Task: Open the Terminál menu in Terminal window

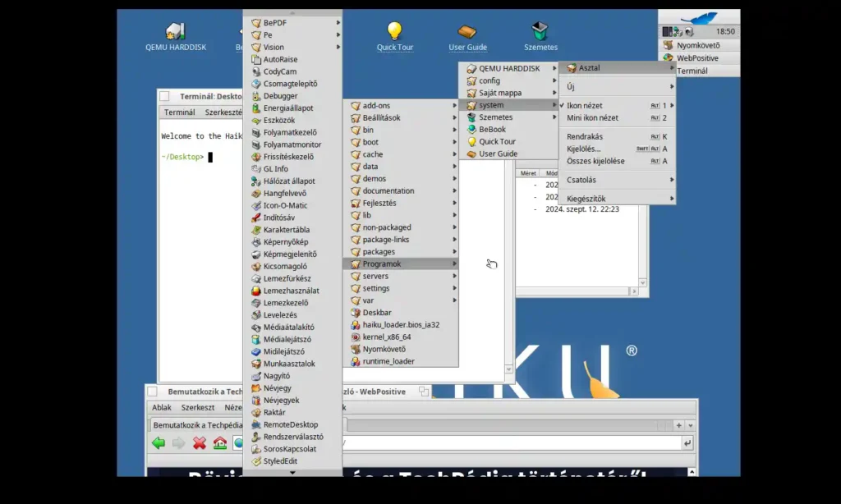Action: point(179,112)
